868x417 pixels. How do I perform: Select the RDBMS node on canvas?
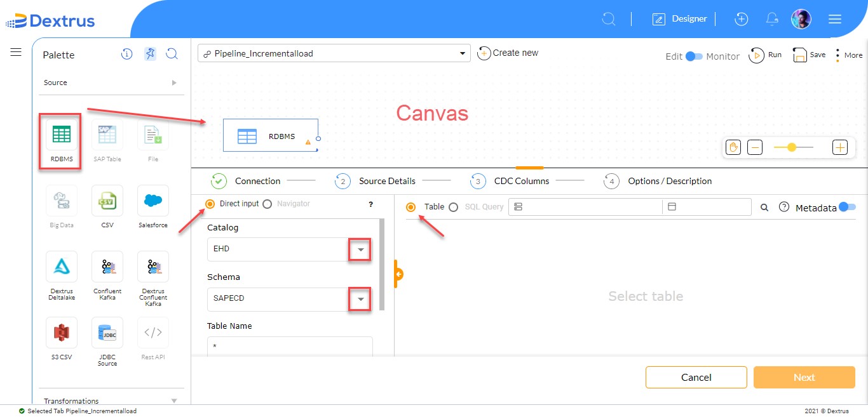point(270,136)
